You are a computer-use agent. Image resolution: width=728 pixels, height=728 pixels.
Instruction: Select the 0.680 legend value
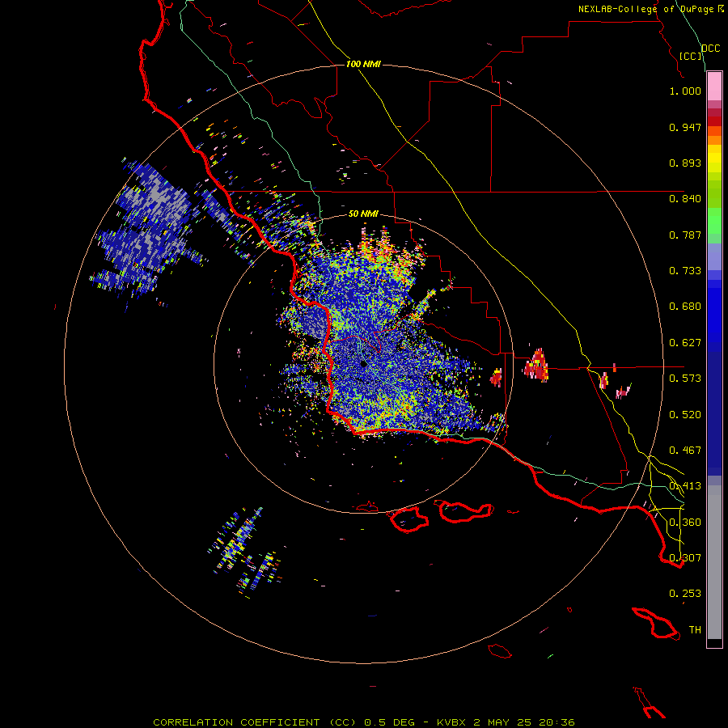click(685, 307)
